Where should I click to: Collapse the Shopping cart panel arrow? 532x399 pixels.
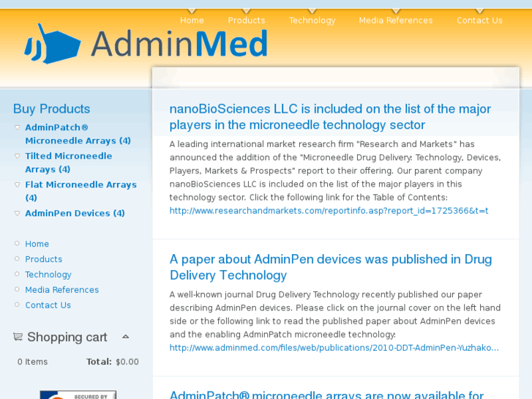pyautogui.click(x=126, y=337)
